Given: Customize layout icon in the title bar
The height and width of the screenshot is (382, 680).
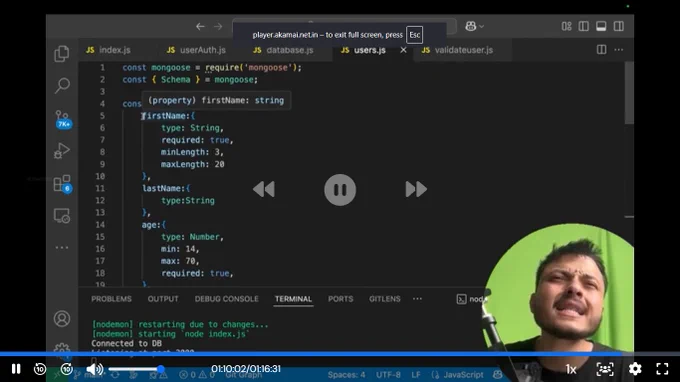Looking at the screenshot, I should pyautogui.click(x=566, y=26).
